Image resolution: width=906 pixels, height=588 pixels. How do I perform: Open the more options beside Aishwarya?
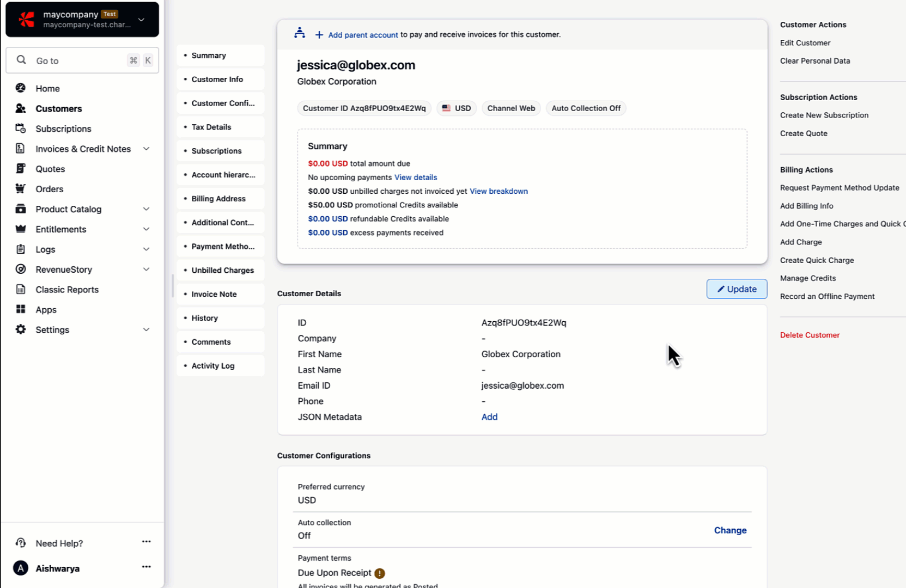point(146,567)
